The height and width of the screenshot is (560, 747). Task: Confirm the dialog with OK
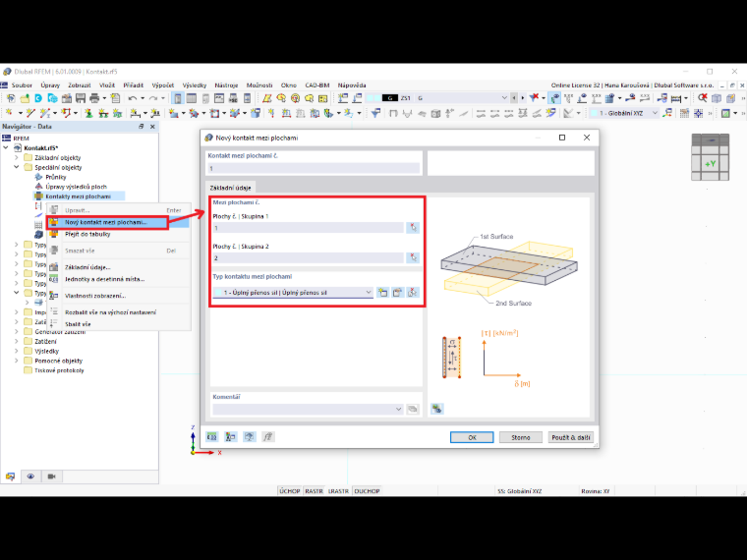coord(472,437)
